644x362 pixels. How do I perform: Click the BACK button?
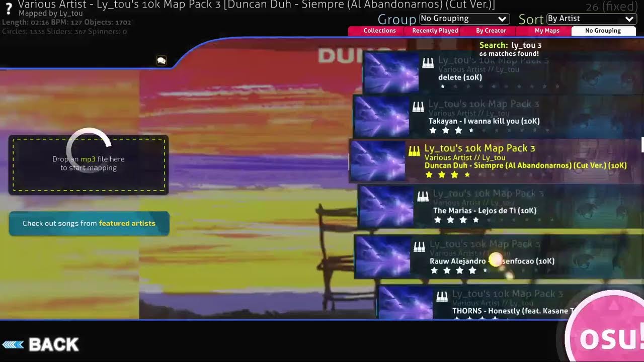coord(40,344)
